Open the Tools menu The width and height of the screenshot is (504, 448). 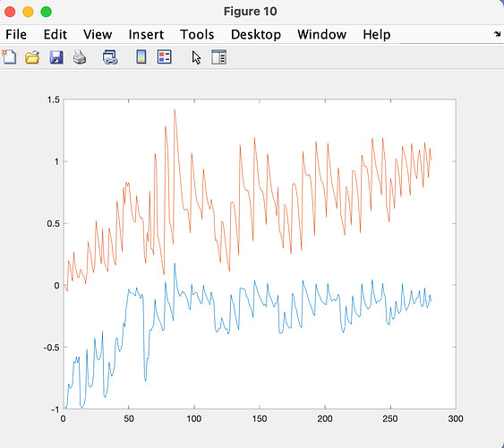(x=197, y=34)
